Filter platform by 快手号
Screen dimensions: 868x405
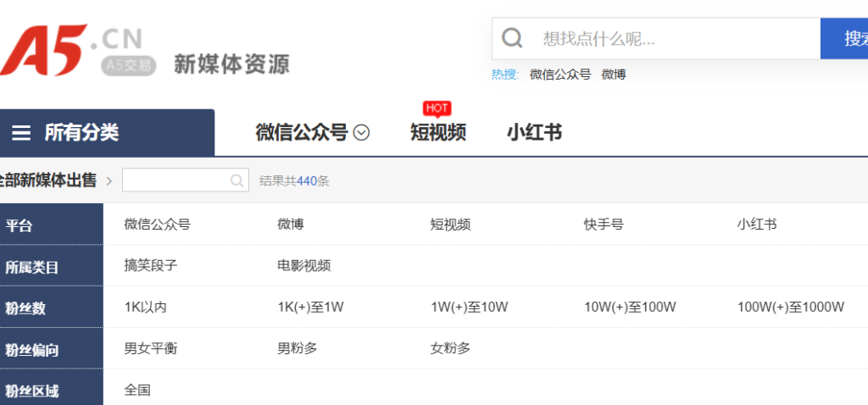coord(604,225)
